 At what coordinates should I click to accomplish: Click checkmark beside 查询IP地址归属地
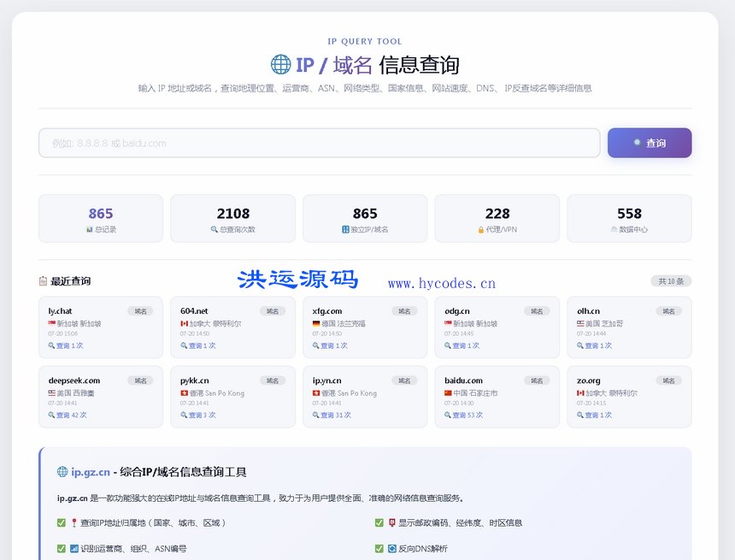pos(62,522)
